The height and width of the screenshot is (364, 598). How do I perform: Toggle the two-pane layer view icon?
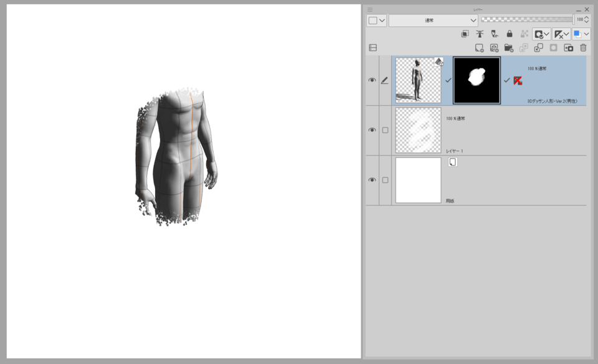tap(373, 47)
